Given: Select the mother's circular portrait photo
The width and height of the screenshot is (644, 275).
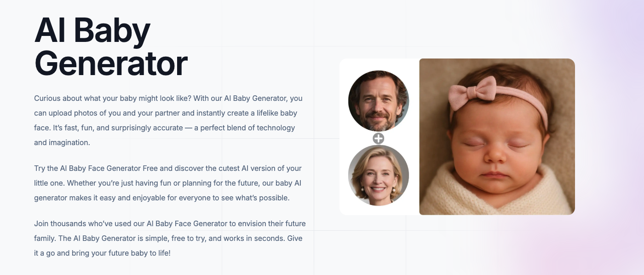Looking at the screenshot, I should (379, 176).
